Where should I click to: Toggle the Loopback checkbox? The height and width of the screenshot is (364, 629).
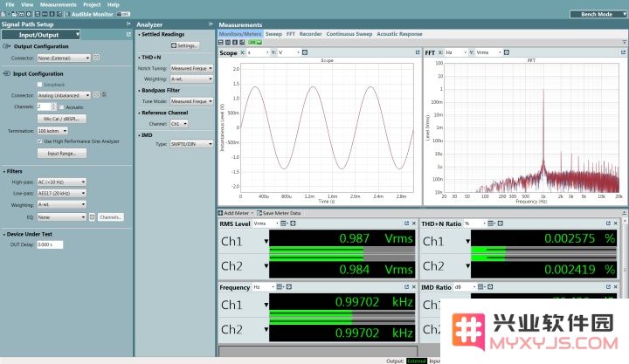[x=39, y=84]
